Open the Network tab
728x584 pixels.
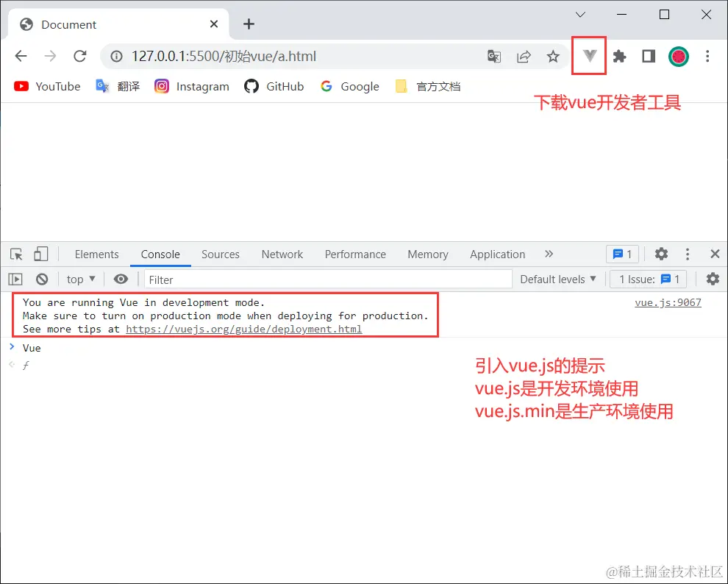coord(282,254)
